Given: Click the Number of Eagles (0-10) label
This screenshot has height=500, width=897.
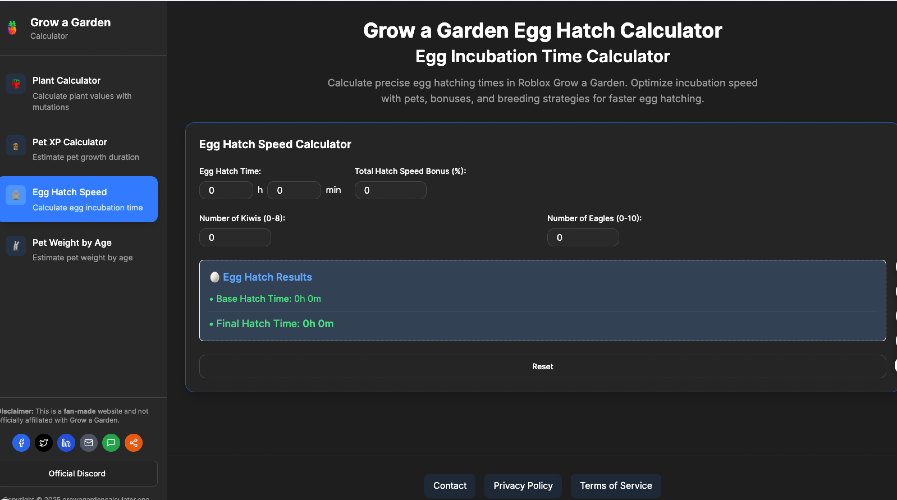Looking at the screenshot, I should 594,218.
